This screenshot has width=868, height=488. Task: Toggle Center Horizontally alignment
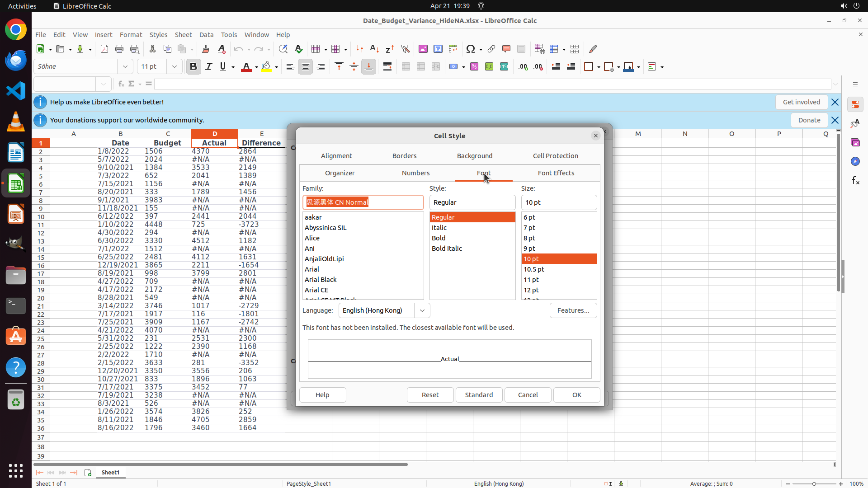click(306, 66)
